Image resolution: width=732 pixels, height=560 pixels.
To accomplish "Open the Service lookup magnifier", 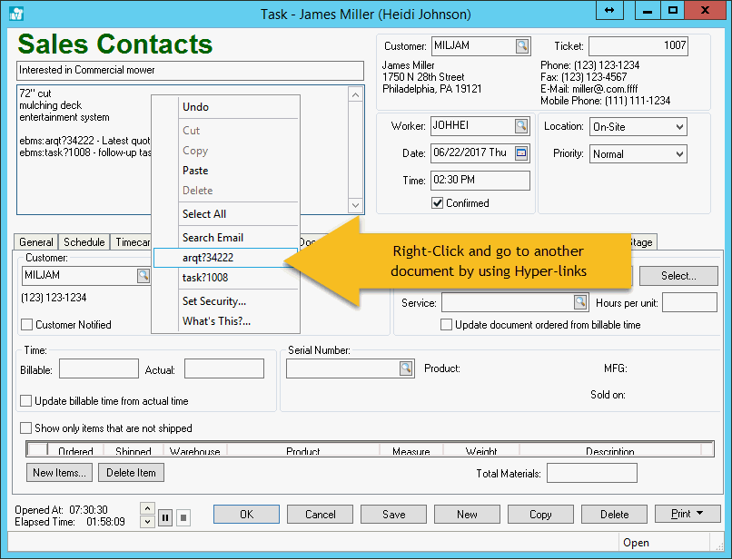I will pyautogui.click(x=582, y=301).
